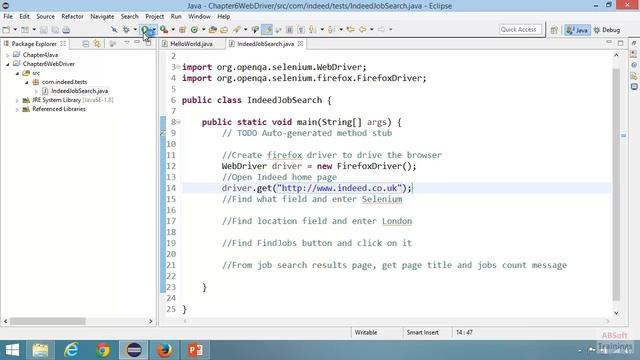Collapse the Chapter6WebDriver project
The image size is (640, 360).
(x=8, y=64)
